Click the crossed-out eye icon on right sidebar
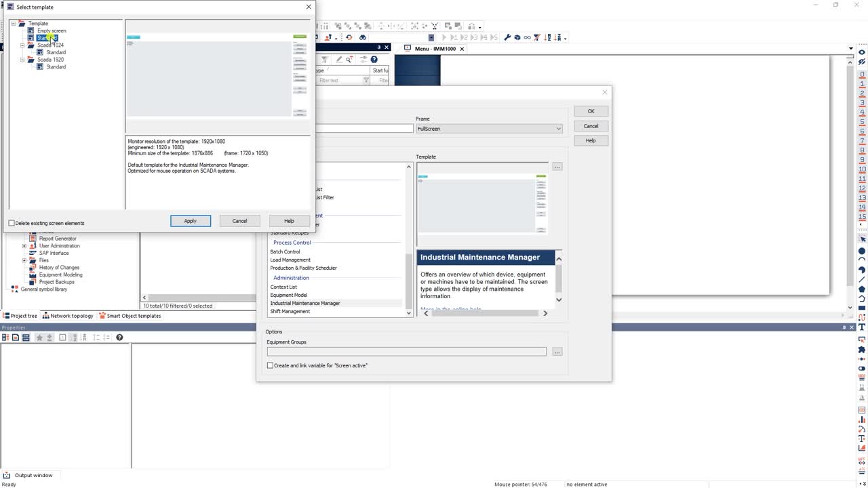Screen dimensions: 868x488 coord(863,62)
